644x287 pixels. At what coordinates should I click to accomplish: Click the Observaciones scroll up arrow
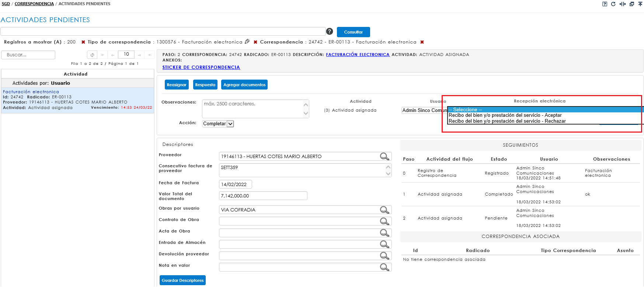pos(306,105)
